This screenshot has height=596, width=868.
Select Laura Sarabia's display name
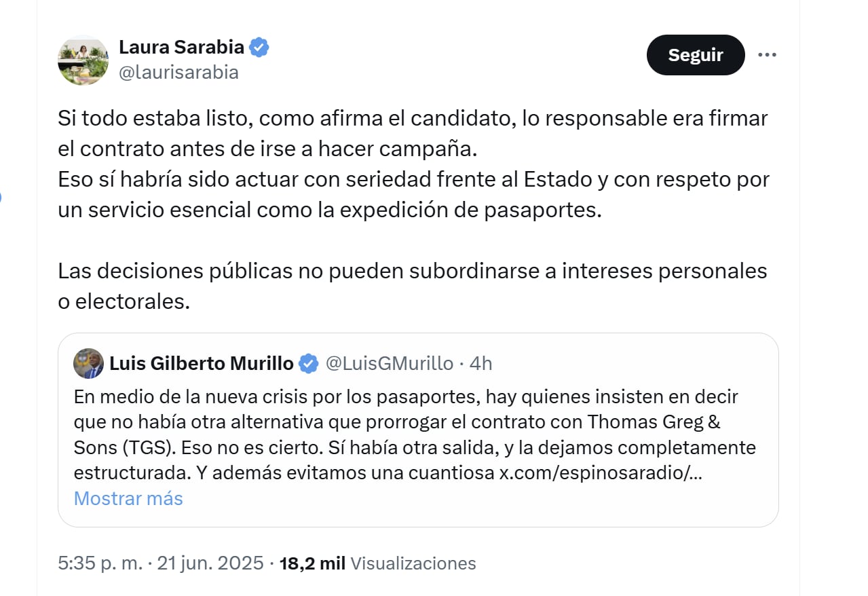coord(182,47)
